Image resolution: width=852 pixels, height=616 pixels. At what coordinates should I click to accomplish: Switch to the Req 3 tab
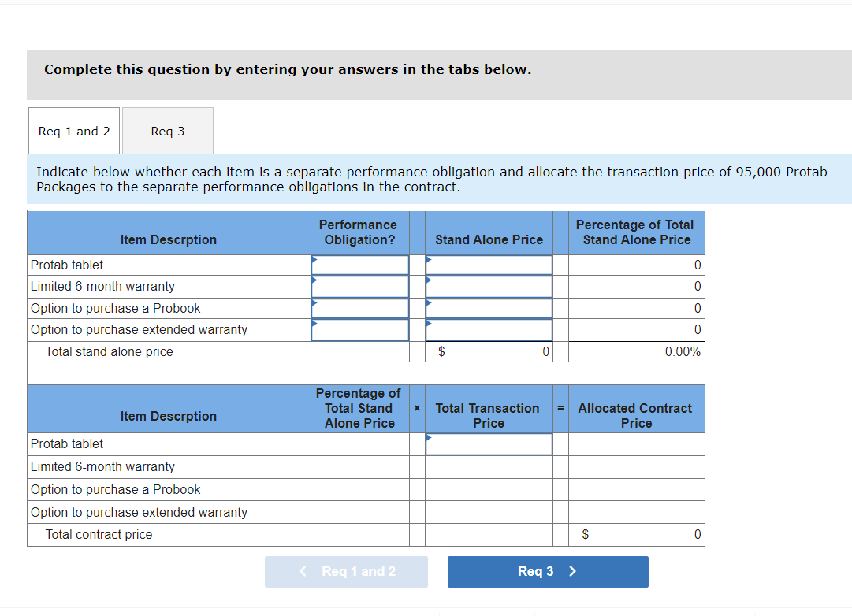coord(167,130)
